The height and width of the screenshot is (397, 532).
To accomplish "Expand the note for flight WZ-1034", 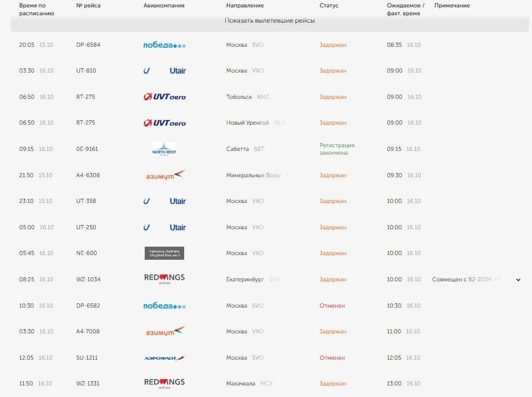I will coord(518,280).
